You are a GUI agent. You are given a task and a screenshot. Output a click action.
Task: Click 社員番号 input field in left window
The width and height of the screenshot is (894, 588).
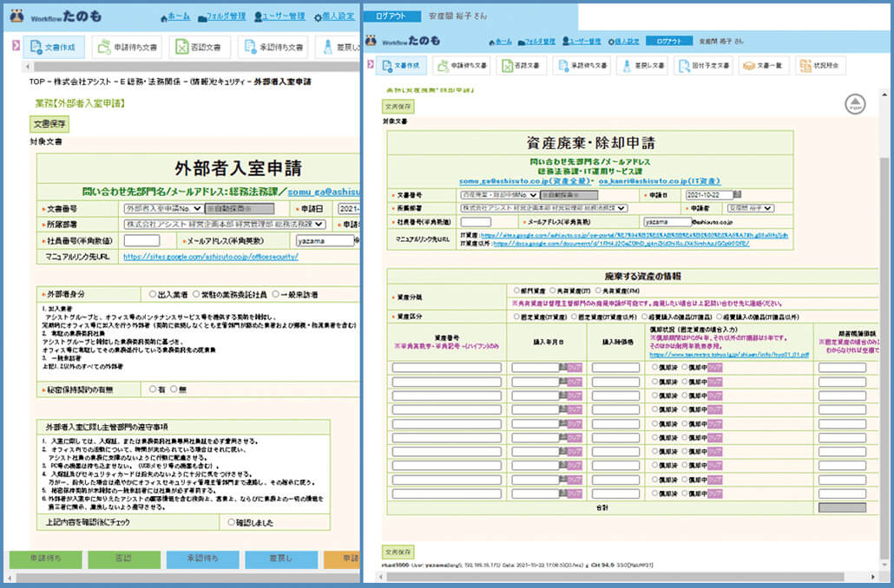pos(141,240)
